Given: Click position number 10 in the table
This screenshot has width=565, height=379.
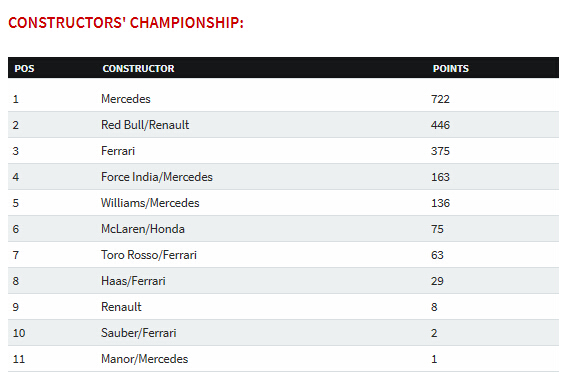Looking at the screenshot, I should click(19, 333).
